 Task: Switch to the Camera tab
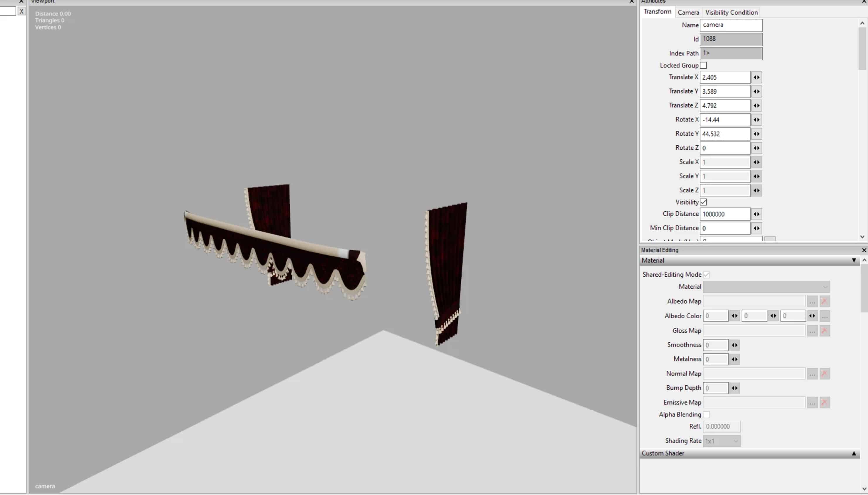pos(688,13)
